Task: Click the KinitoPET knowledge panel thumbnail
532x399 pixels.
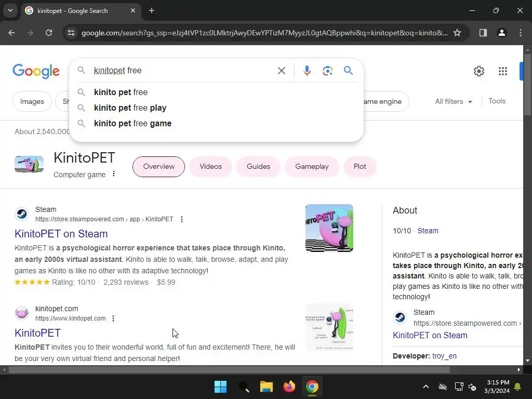Action: click(29, 165)
